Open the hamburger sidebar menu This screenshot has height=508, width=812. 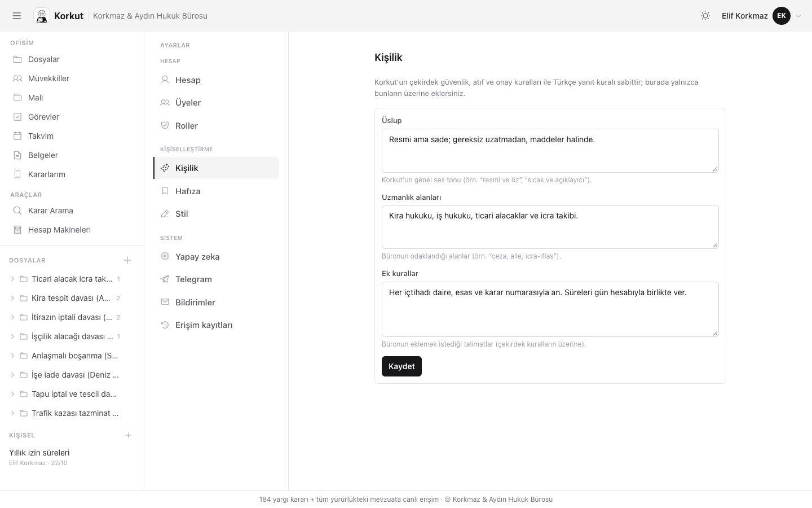(x=17, y=16)
